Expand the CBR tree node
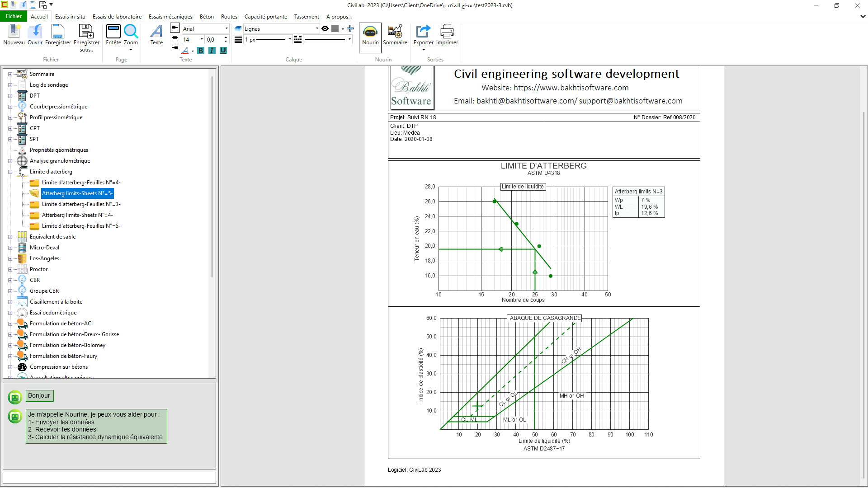The image size is (868, 488). click(x=10, y=280)
